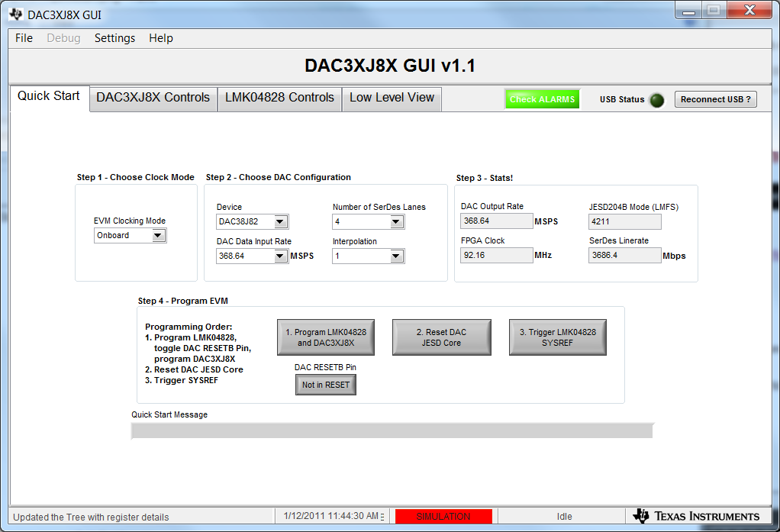
Task: Click the DAC Output Rate field
Action: [496, 221]
